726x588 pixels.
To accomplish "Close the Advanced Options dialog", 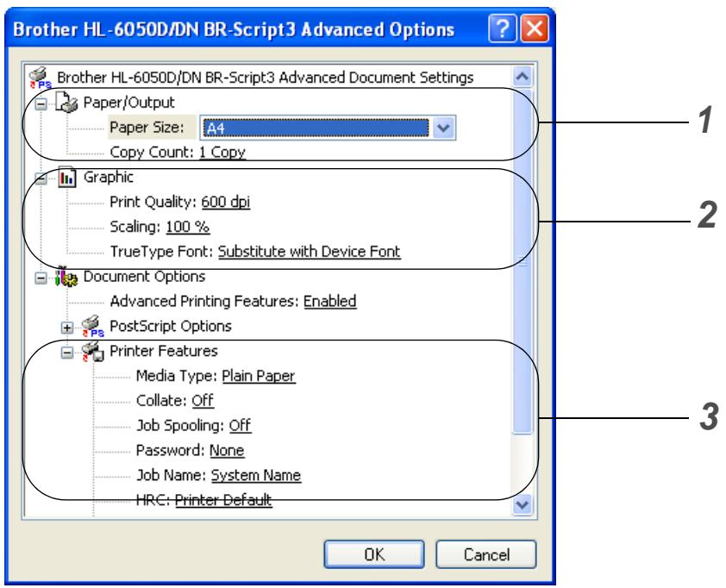I will pos(535,28).
